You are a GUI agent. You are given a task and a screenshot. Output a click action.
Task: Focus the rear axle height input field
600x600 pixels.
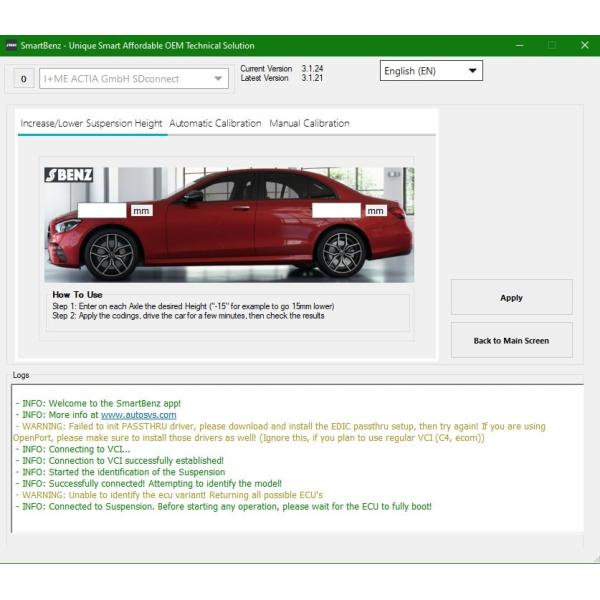click(336, 211)
